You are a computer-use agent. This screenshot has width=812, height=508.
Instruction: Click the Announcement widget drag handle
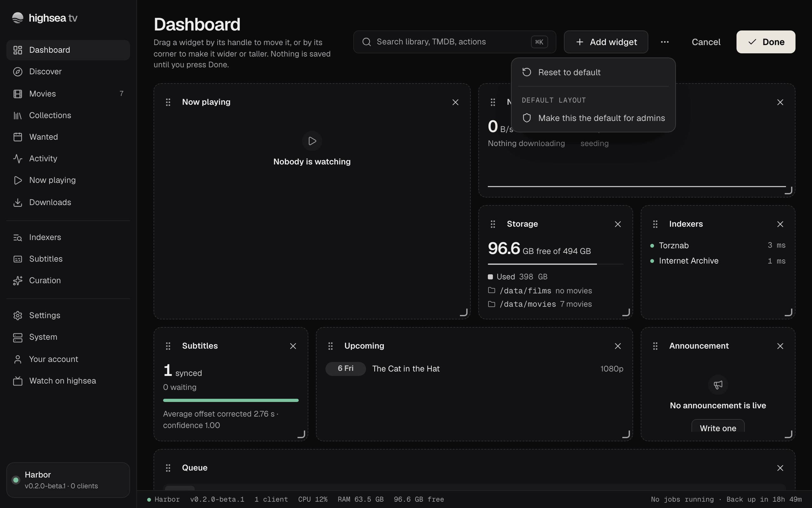point(655,346)
